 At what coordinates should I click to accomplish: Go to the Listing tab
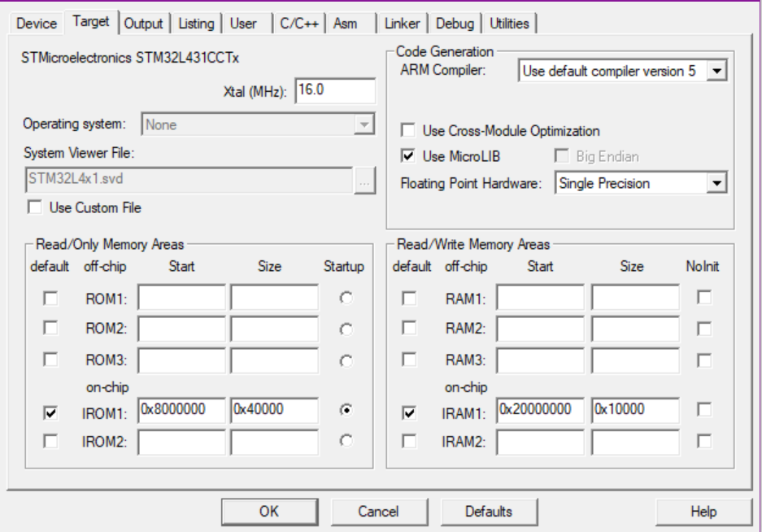coord(196,24)
